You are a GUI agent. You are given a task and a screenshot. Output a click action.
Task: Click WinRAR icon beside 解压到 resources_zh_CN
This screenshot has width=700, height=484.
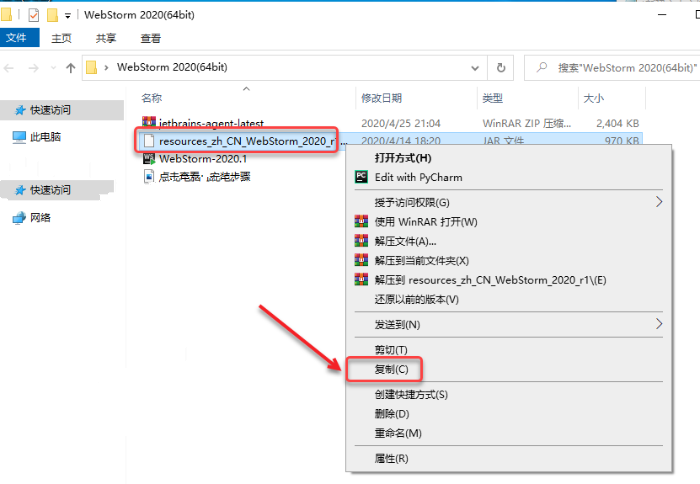tap(361, 280)
